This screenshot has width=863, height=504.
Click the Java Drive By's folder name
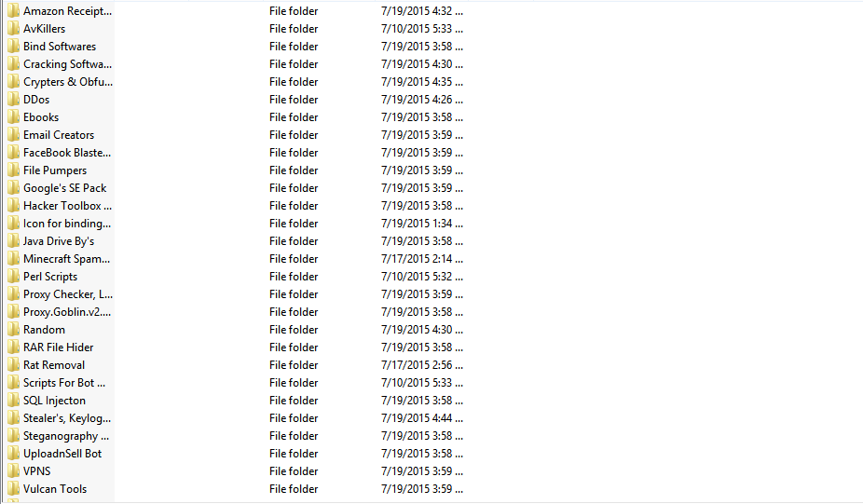coord(59,241)
